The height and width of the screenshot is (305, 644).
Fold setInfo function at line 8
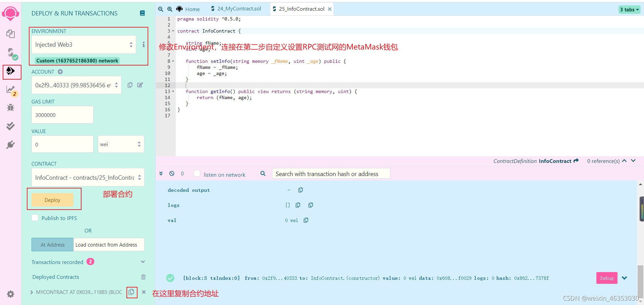pos(173,61)
